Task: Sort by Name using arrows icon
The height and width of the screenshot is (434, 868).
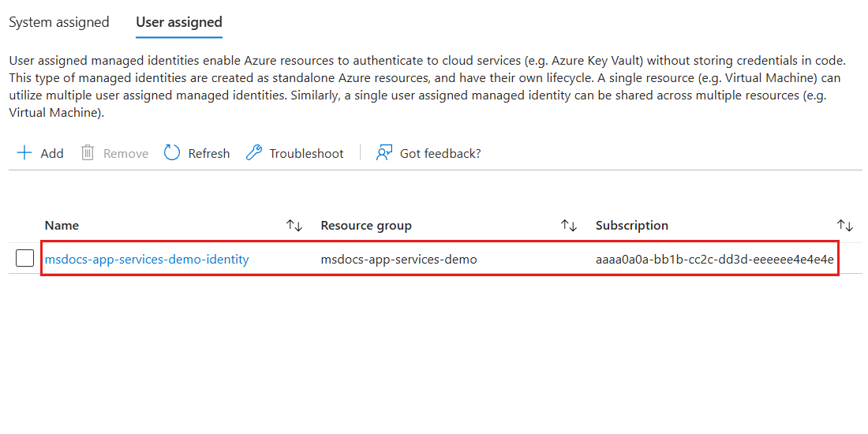Action: point(294,226)
